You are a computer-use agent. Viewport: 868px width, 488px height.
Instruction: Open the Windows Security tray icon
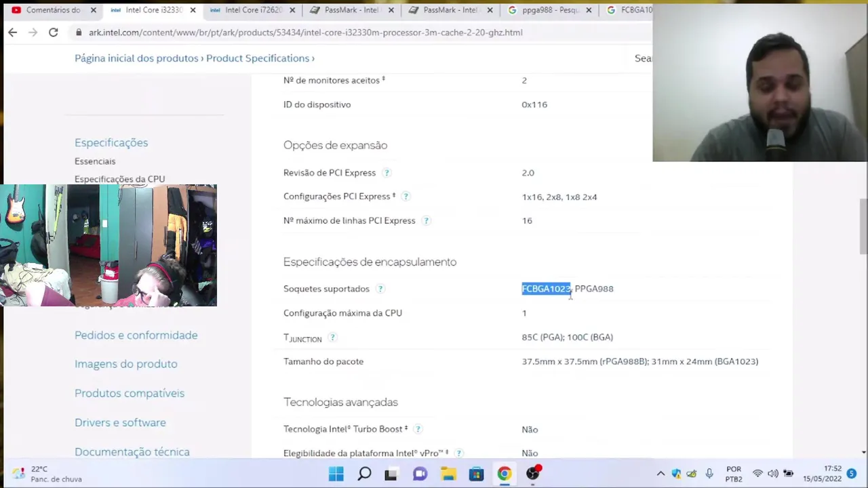click(676, 474)
